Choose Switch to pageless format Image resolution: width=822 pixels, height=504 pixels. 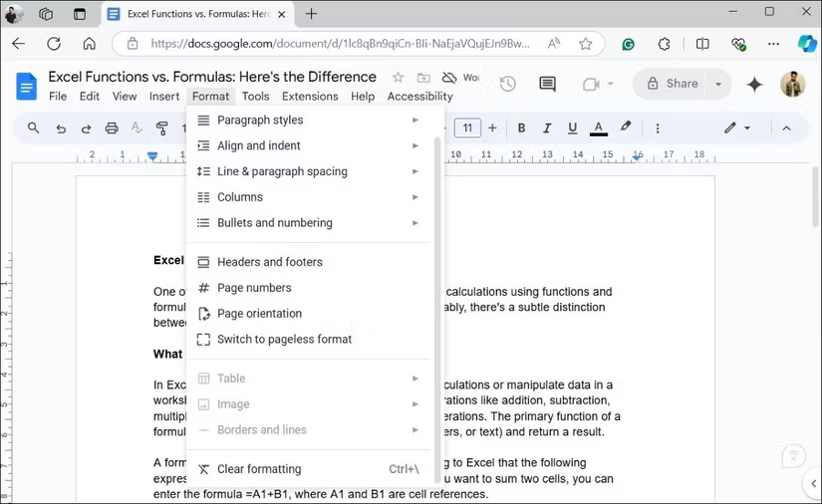pos(309,339)
